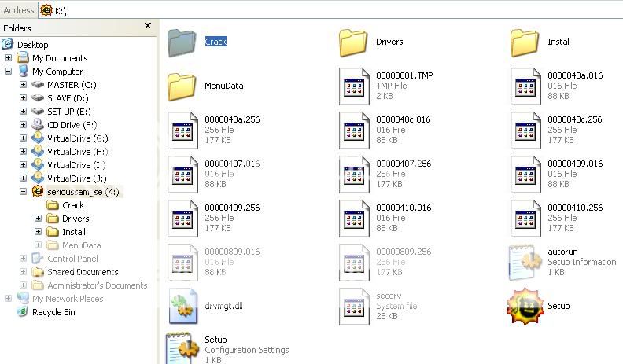Select the secdrv System file icon
Image resolution: width=623 pixels, height=364 pixels.
354,307
